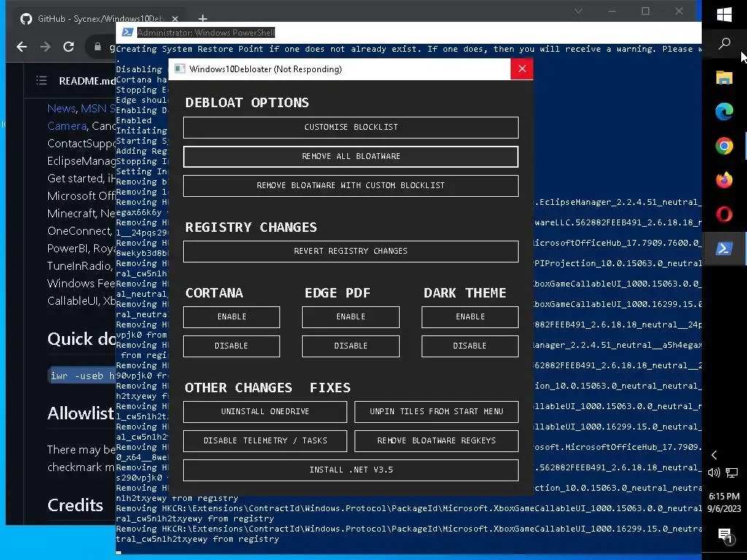Viewport: 747px width, 560px height.
Task: Click the PowerShell window title icon
Action: click(127, 32)
